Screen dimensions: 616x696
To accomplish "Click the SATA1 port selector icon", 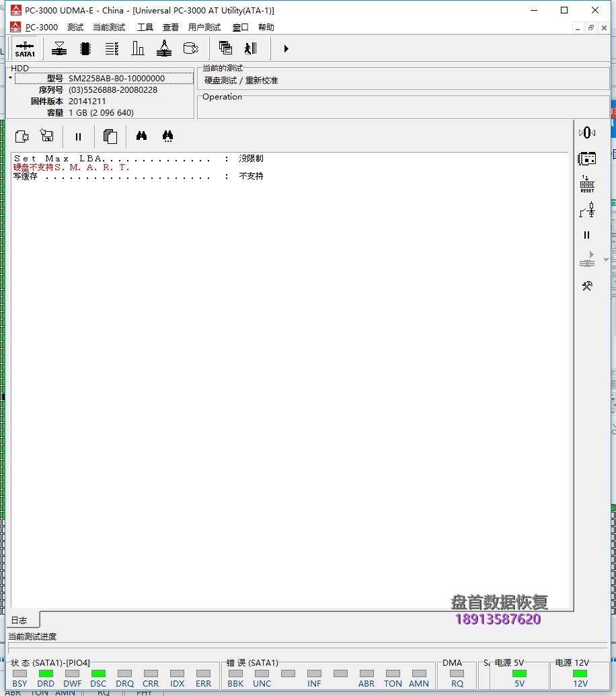I will coord(25,49).
